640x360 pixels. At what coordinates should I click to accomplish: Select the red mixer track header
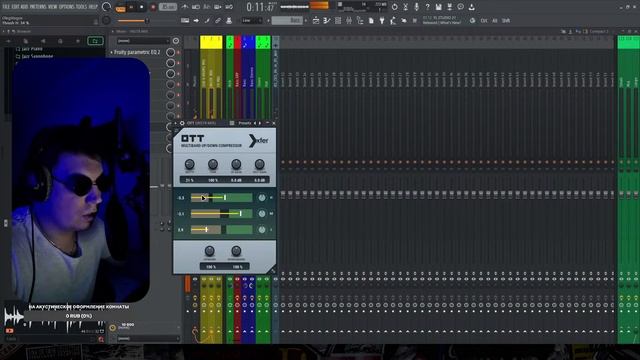tap(238, 42)
